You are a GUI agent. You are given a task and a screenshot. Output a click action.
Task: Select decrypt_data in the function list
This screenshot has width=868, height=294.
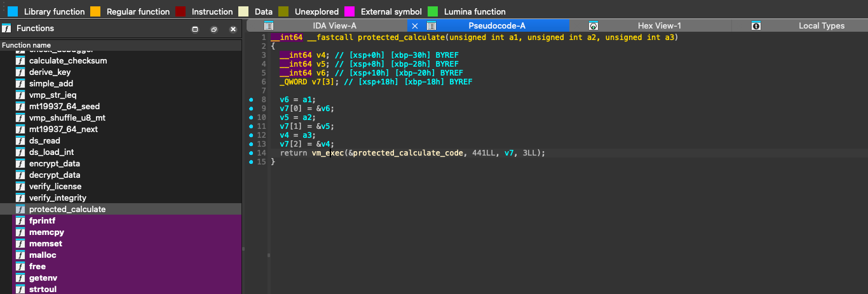(x=55, y=175)
